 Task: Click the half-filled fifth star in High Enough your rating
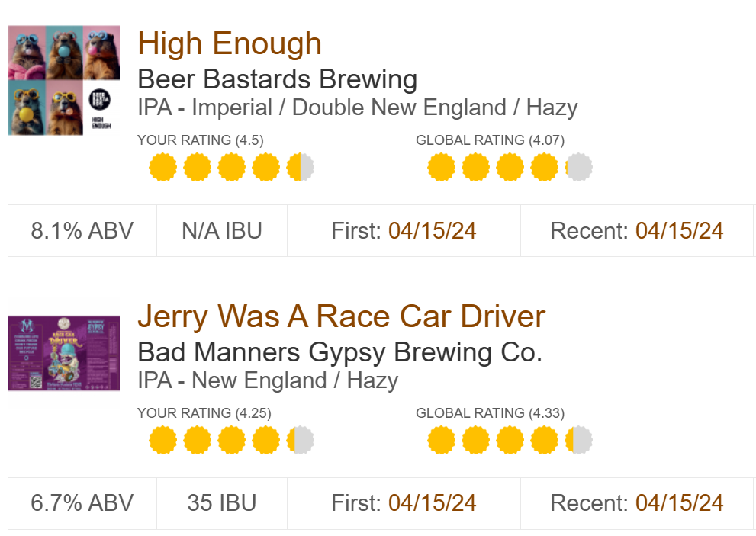(300, 167)
